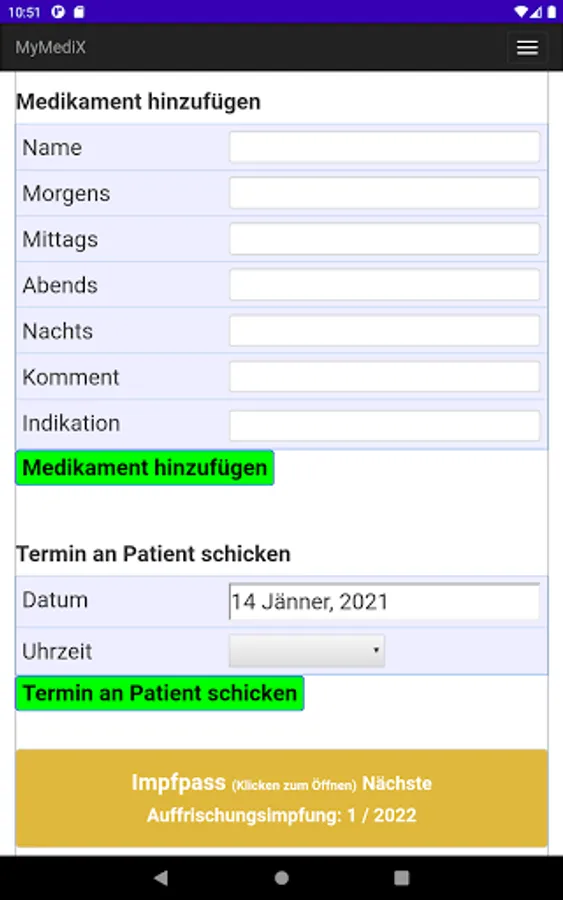Open the Datum field showing 14 Jänner, 2021
Screen dimensions: 563x900
click(385, 602)
